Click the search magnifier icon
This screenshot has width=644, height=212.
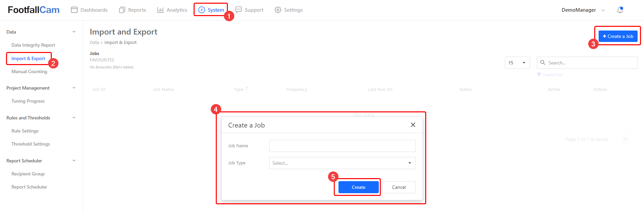(542, 63)
